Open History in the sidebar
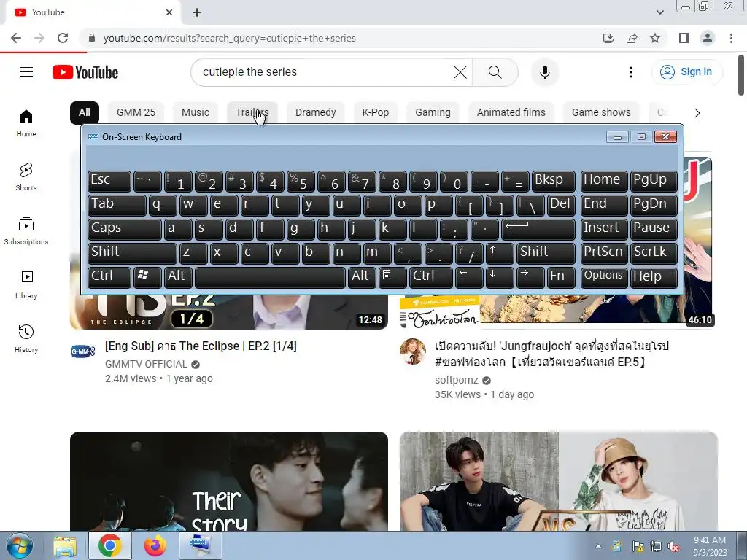 point(26,338)
